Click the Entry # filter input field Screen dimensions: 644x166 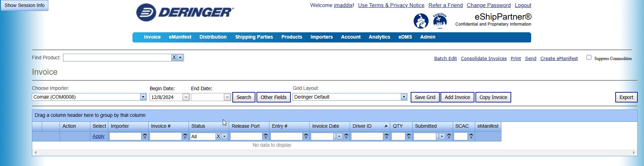[x=286, y=137]
